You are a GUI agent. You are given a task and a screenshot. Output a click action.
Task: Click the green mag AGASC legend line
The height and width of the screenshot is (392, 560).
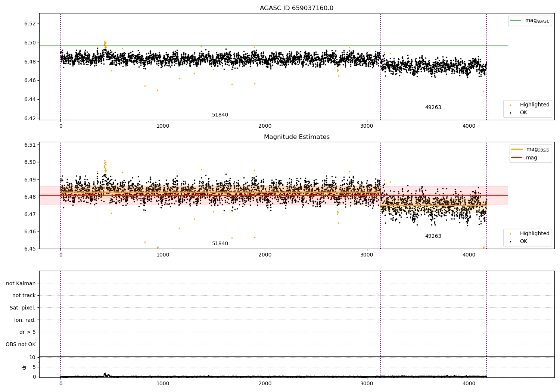coord(516,21)
